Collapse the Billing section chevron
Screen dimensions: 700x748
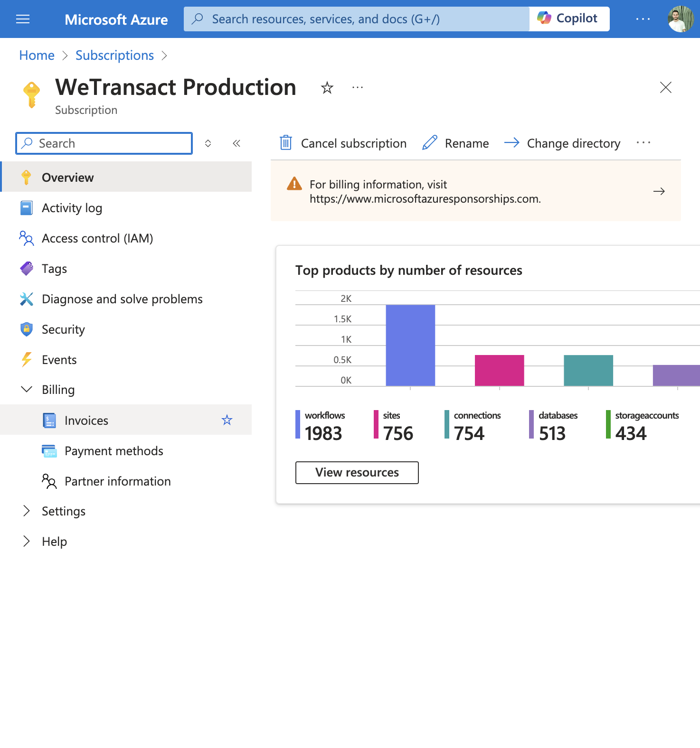27,390
